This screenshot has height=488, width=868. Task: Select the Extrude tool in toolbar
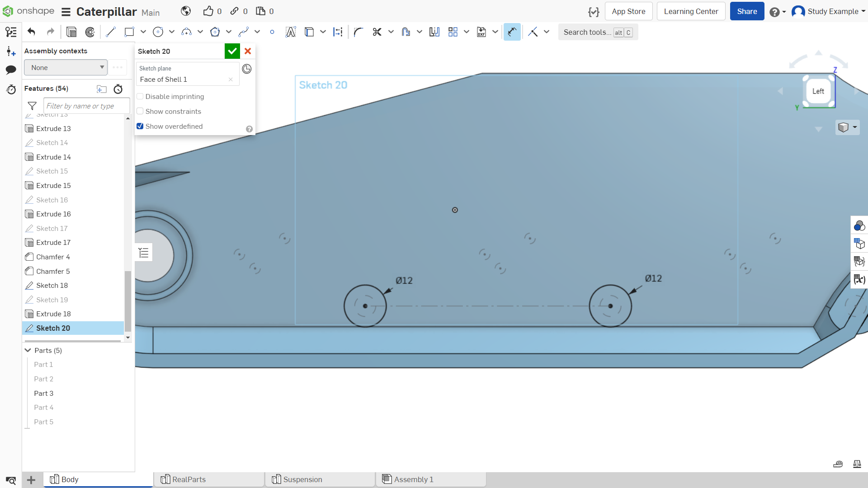click(71, 32)
